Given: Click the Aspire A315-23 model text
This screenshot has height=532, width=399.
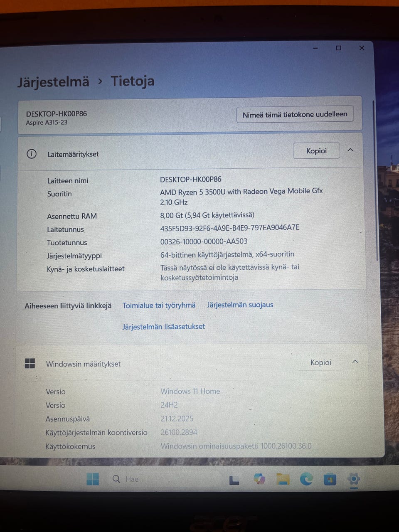Looking at the screenshot, I should pyautogui.click(x=47, y=123).
